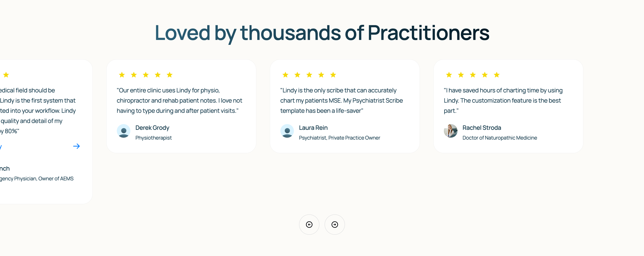Click the next testimonial arrow button
Viewport: 644px width, 256px height.
point(335,225)
